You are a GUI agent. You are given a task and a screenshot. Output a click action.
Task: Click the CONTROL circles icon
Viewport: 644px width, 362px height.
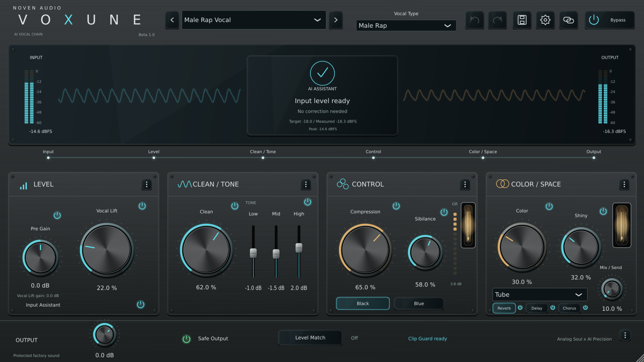(x=342, y=184)
